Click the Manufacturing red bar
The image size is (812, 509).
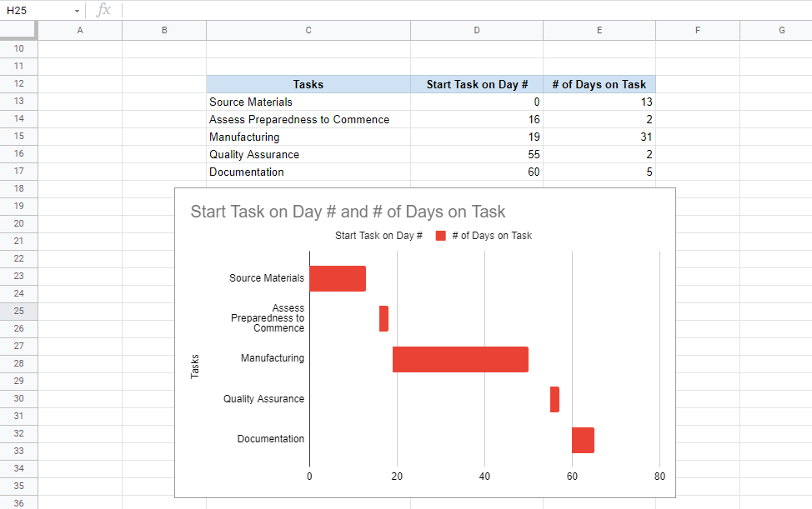(x=460, y=360)
